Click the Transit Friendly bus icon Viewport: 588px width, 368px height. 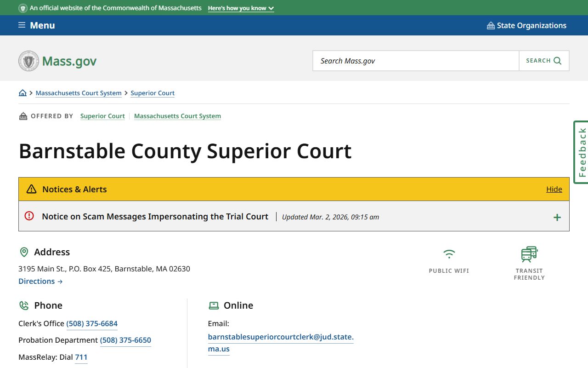[x=529, y=254]
